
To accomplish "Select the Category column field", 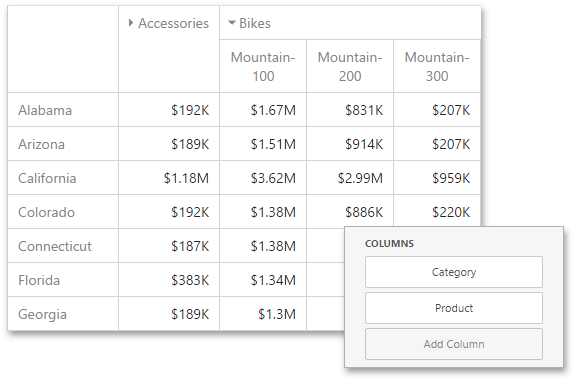I will (x=454, y=272).
